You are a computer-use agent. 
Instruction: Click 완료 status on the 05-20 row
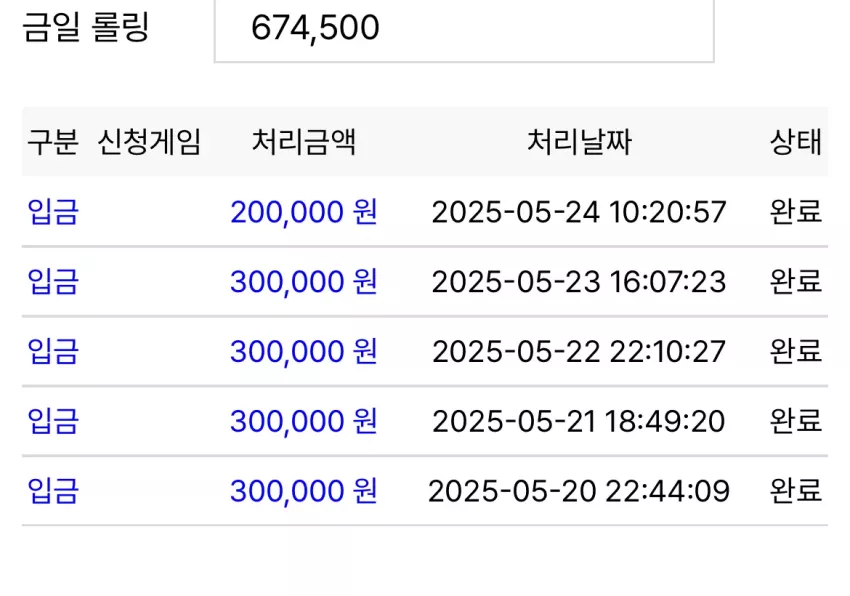[796, 491]
